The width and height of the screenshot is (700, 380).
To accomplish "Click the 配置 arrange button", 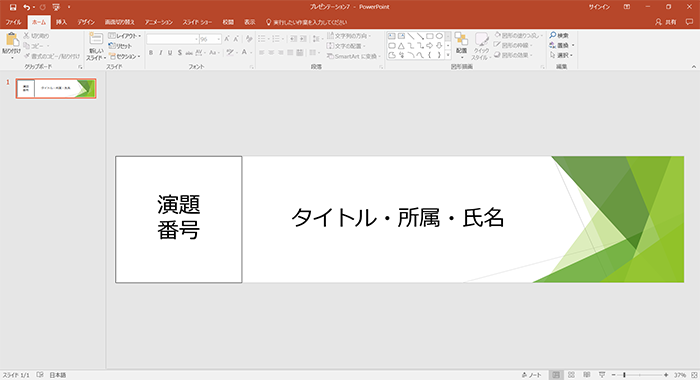I will (x=461, y=44).
